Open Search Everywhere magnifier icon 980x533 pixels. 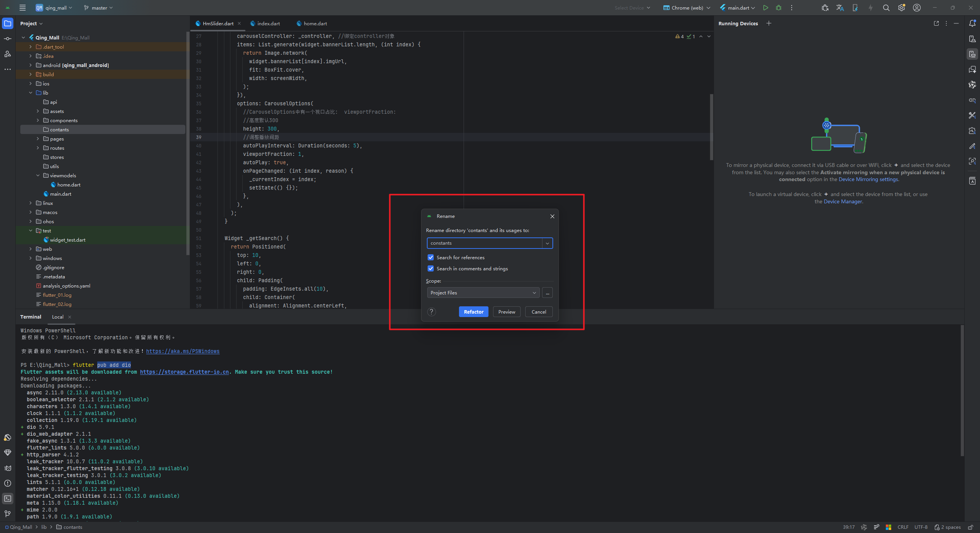[x=886, y=8]
